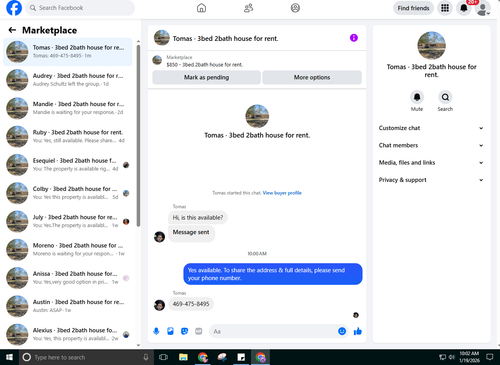The width and height of the screenshot is (500, 365).
Task: Click Mark as pending button
Action: coord(206,77)
